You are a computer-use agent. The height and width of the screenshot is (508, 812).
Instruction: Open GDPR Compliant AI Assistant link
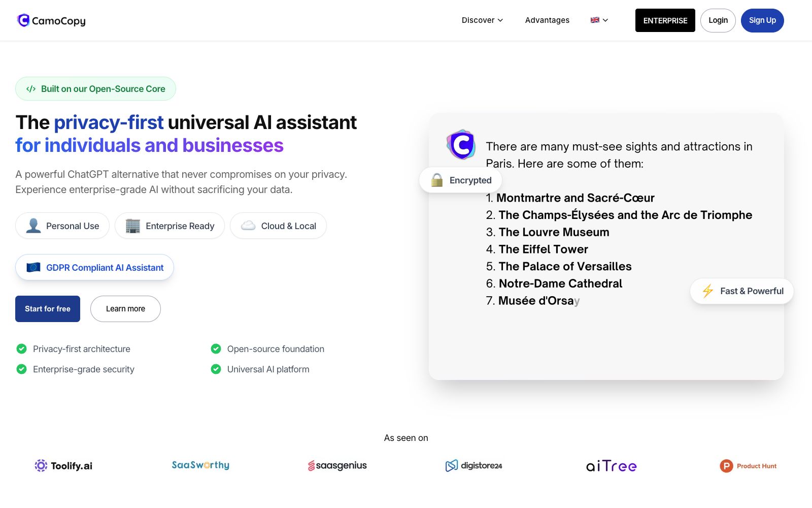[x=94, y=267]
